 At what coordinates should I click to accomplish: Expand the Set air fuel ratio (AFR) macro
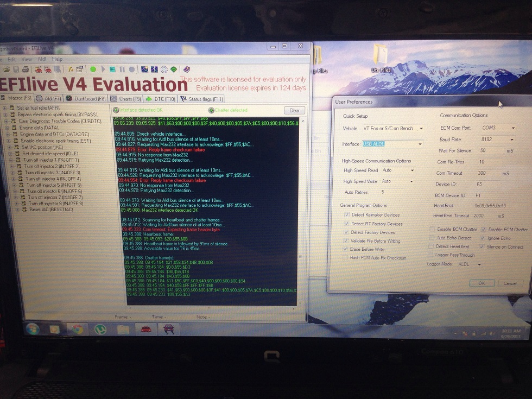point(5,108)
